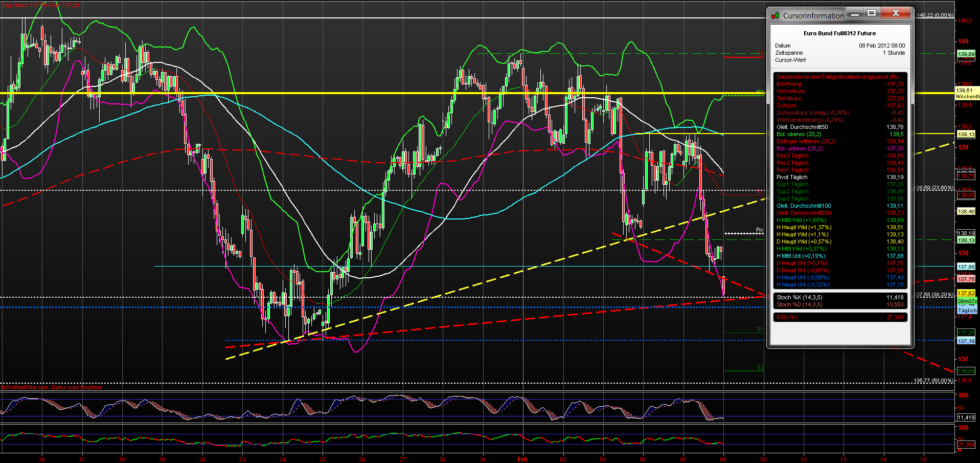Screen dimensions: 980x463
Task: Select the Sup2 Täglich row
Action: [x=839, y=191]
